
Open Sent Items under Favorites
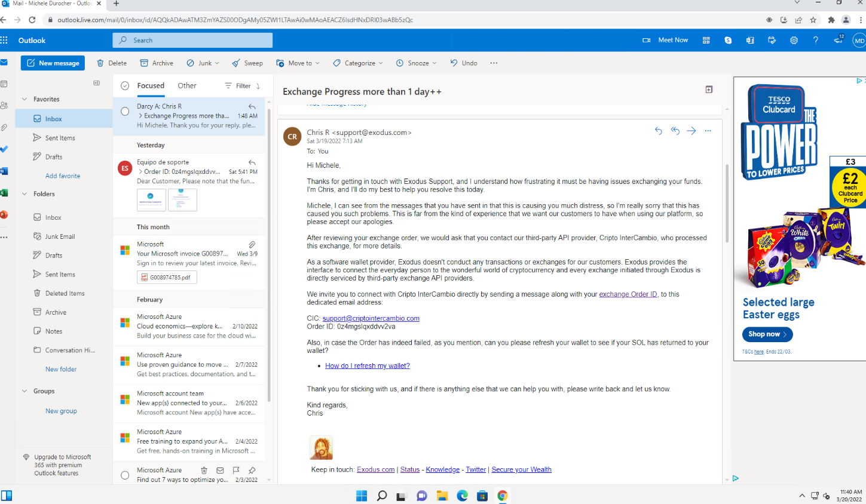point(64,138)
